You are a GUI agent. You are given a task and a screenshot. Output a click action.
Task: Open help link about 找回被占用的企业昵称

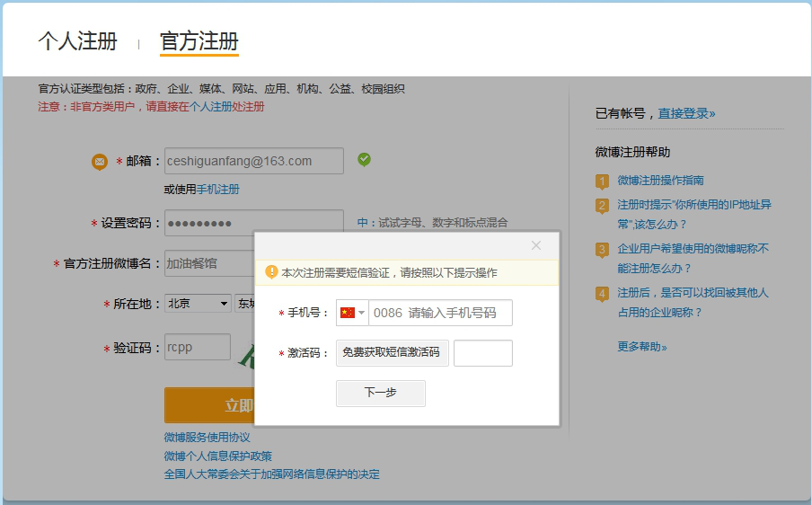click(x=693, y=303)
